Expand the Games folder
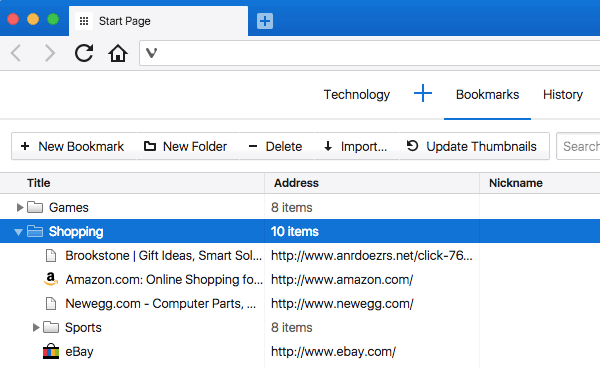The height and width of the screenshot is (368, 600). coord(20,207)
